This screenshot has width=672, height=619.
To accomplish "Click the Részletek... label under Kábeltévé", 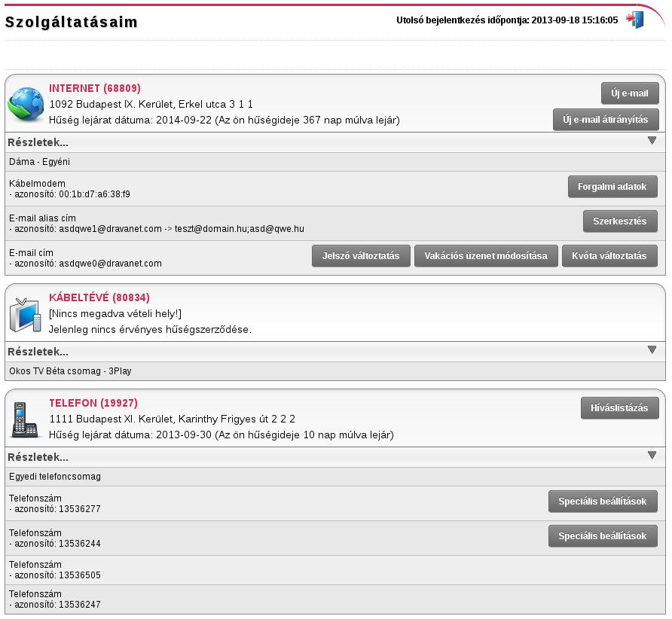I will tap(38, 352).
